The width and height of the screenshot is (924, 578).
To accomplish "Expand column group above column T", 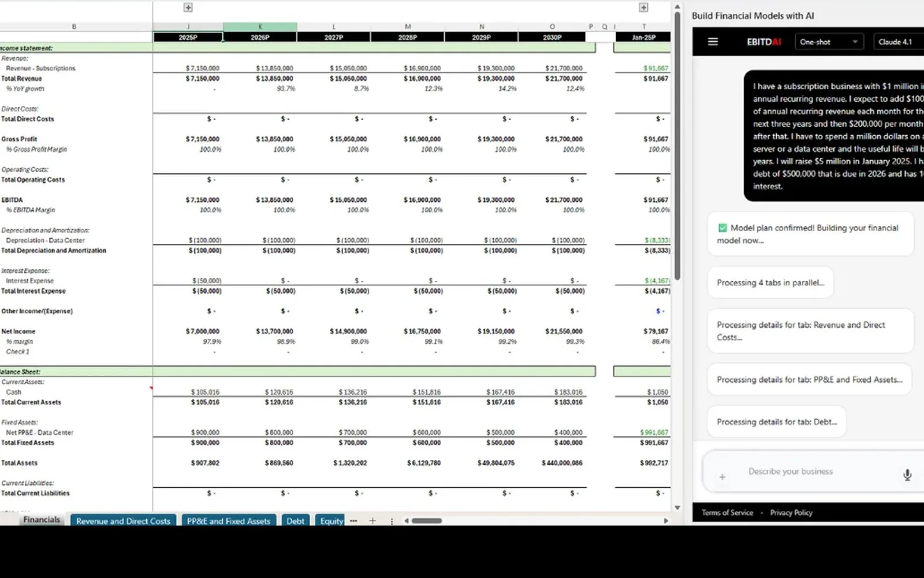I will pyautogui.click(x=643, y=8).
